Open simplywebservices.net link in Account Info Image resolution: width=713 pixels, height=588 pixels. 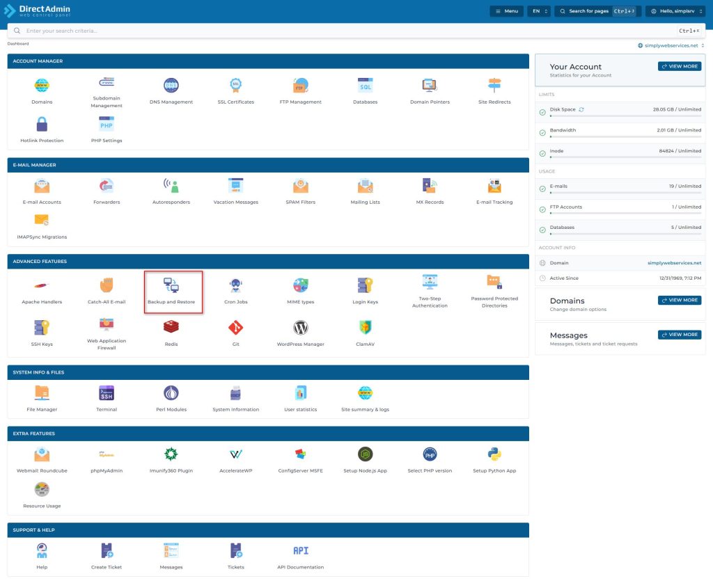(x=674, y=263)
